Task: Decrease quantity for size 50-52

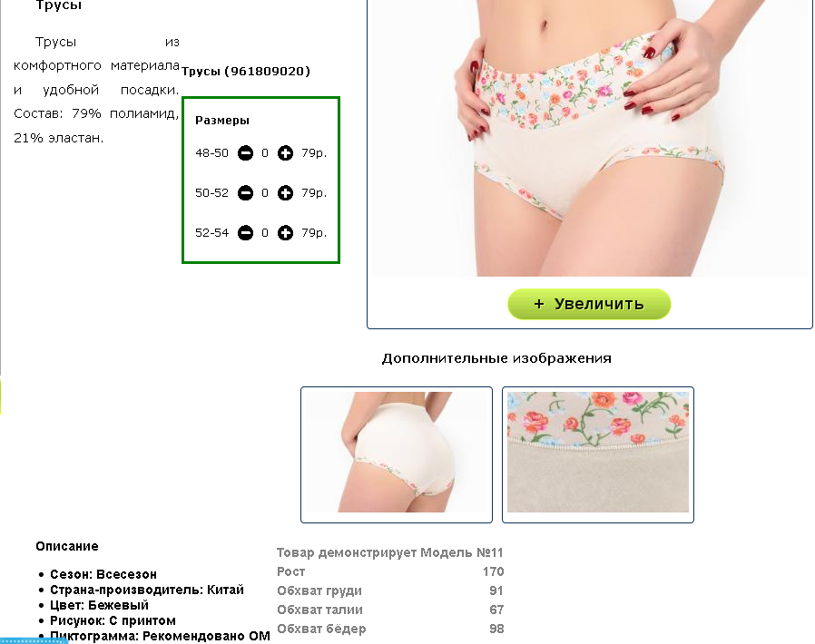Action: point(245,193)
